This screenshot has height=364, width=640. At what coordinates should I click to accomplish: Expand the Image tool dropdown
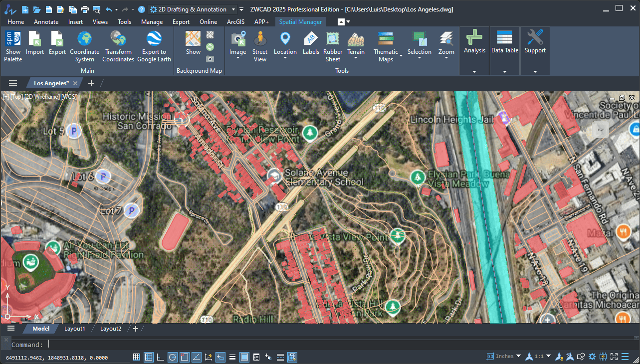(238, 58)
